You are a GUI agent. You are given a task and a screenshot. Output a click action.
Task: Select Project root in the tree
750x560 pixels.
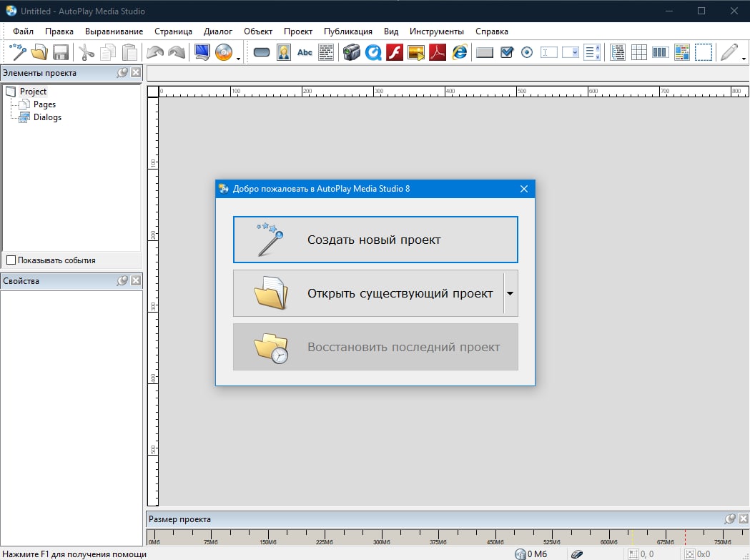coord(33,91)
